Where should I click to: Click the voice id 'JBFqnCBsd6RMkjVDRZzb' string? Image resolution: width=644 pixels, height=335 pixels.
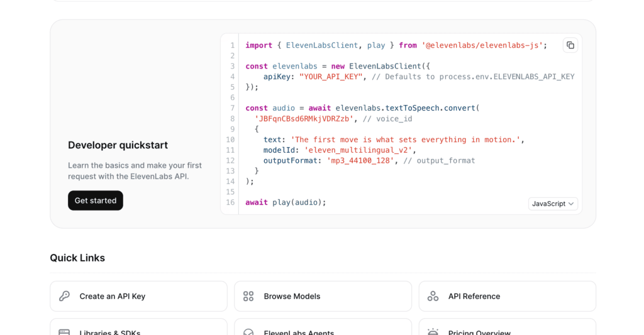304,119
